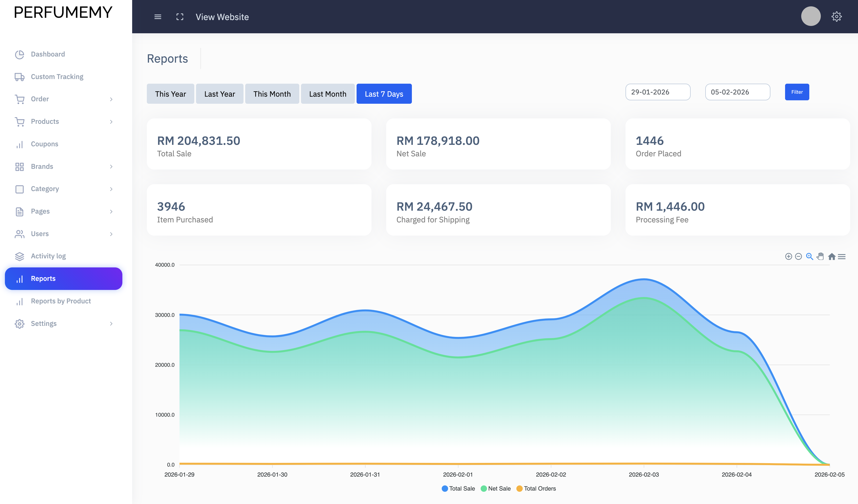Activate the chart panning hand tool

[820, 257]
